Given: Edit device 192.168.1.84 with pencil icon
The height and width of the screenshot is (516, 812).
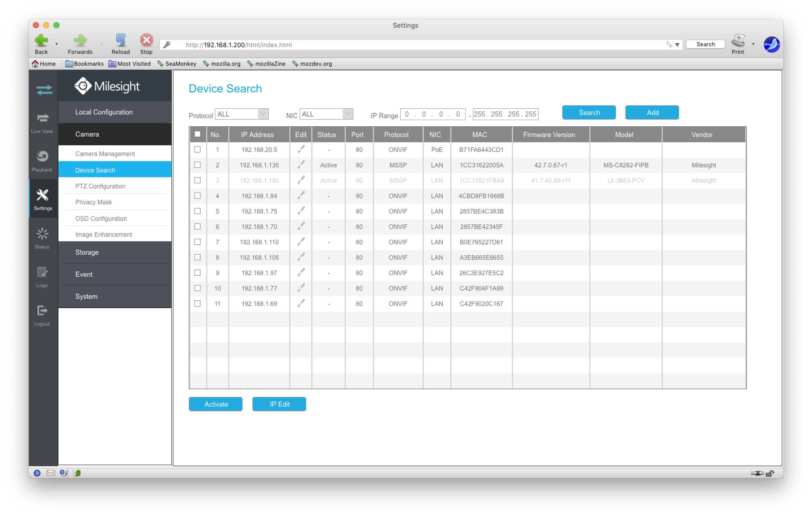Looking at the screenshot, I should (301, 195).
